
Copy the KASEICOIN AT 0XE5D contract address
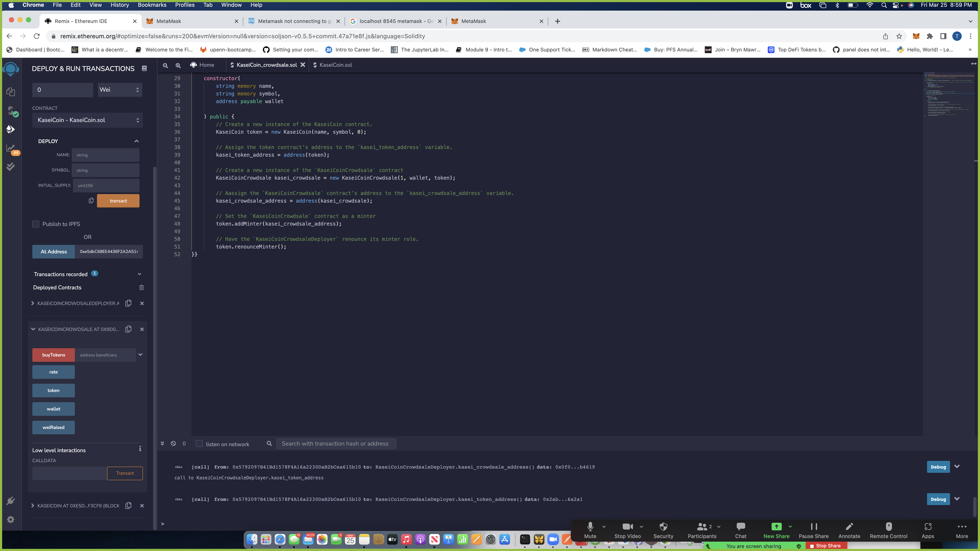pos(128,505)
